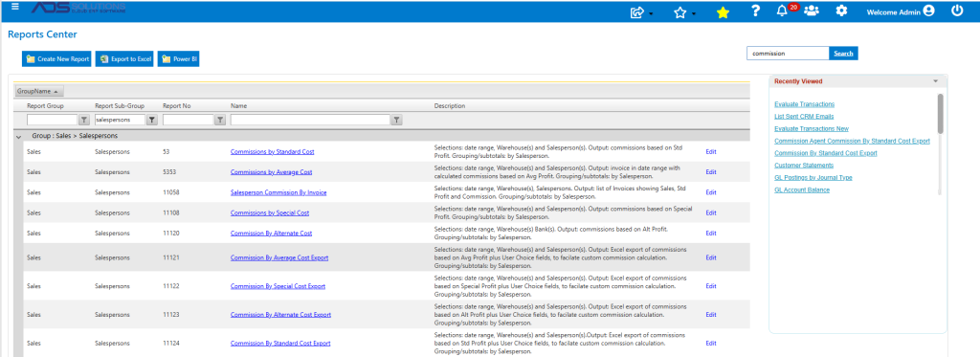Click the Welcome Admin profile icon

[x=928, y=11]
